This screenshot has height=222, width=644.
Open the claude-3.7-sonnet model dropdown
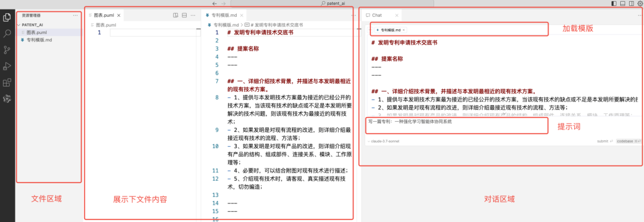pos(383,141)
